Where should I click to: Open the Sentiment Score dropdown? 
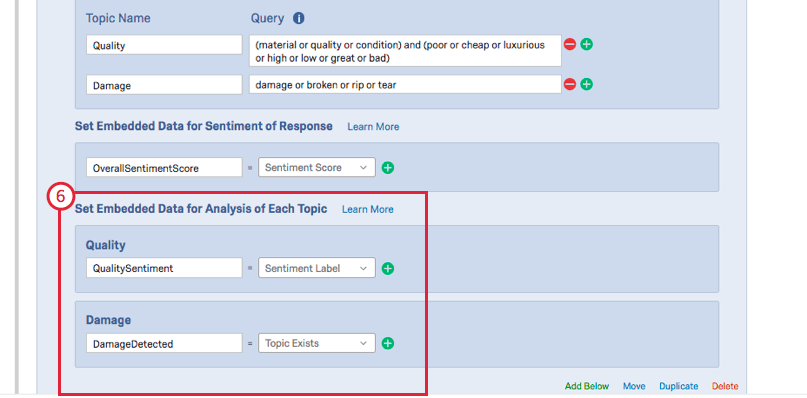pos(317,167)
